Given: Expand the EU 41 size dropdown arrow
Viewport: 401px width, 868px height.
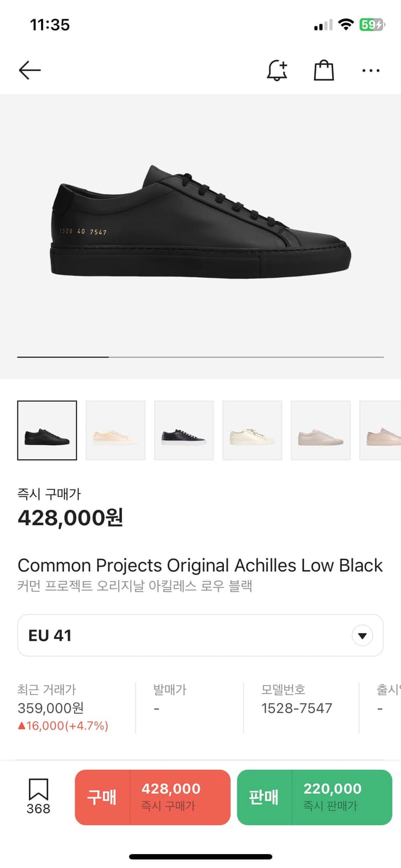Looking at the screenshot, I should pos(362,636).
